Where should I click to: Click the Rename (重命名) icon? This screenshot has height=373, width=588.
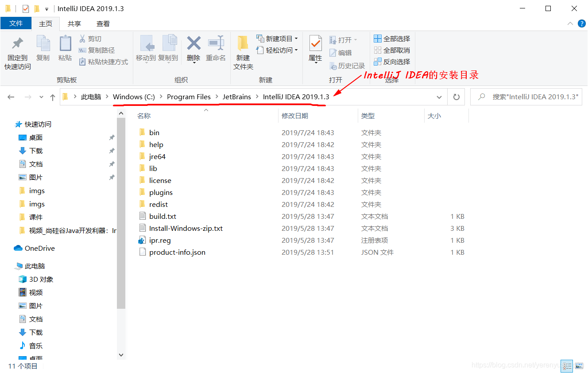pos(216,43)
